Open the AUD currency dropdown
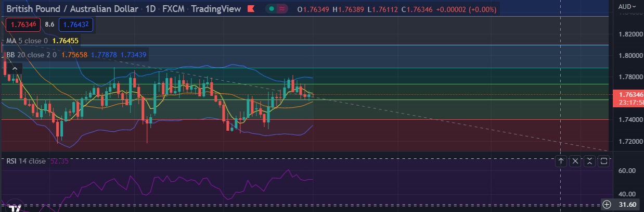Screen dimensions: 644x212 tap(627, 6)
